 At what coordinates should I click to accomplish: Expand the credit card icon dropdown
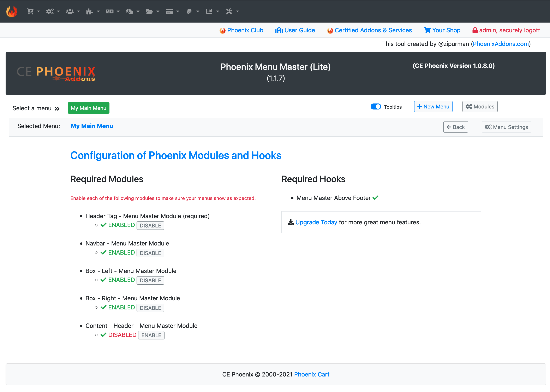point(173,11)
